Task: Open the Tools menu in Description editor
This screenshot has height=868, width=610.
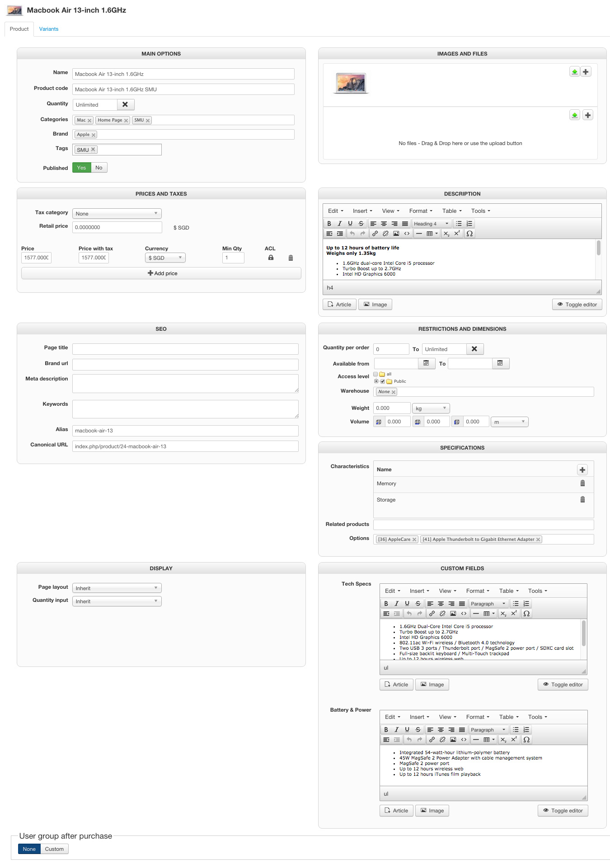Action: (x=481, y=211)
